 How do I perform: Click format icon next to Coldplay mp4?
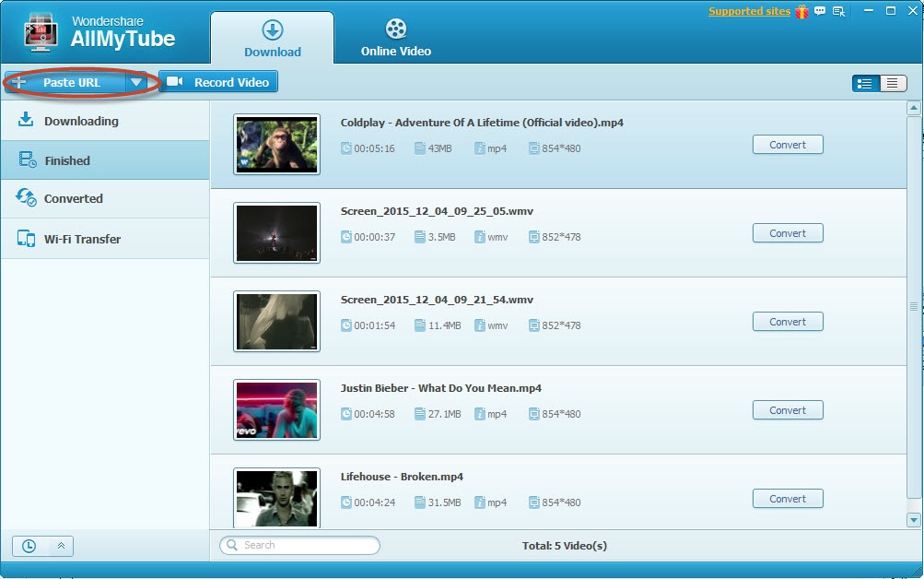[x=480, y=148]
